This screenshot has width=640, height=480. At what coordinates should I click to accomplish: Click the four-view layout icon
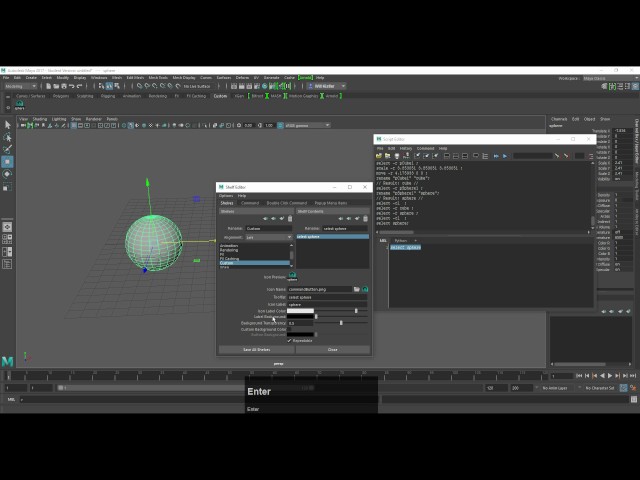point(7,239)
